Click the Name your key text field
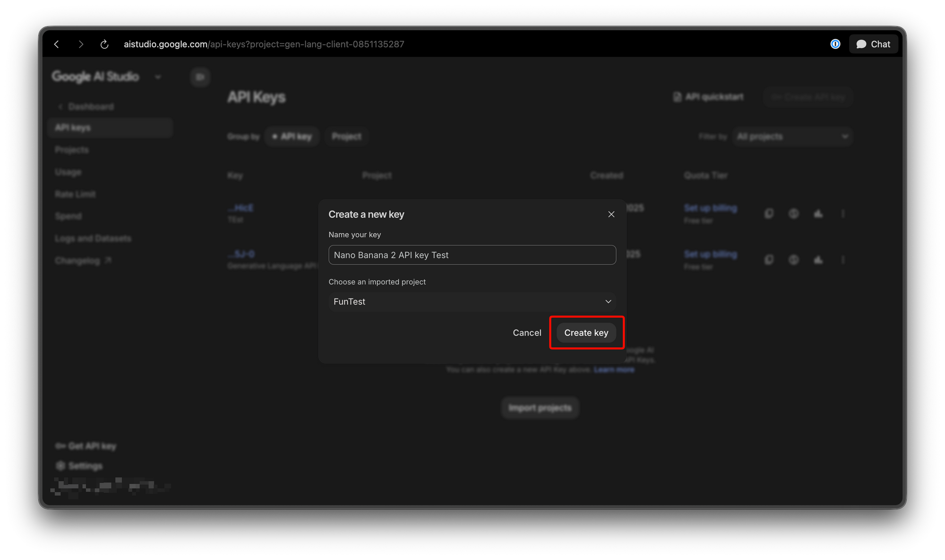945x560 pixels. point(472,255)
